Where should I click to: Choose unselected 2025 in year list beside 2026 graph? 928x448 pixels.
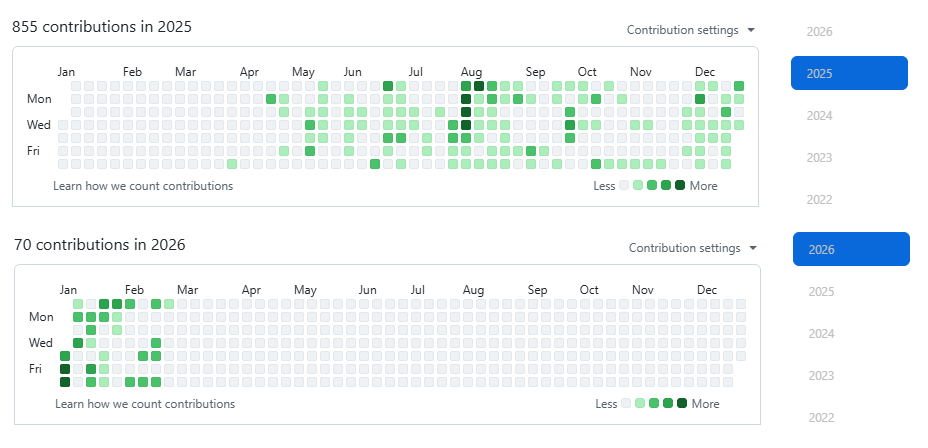tap(821, 291)
